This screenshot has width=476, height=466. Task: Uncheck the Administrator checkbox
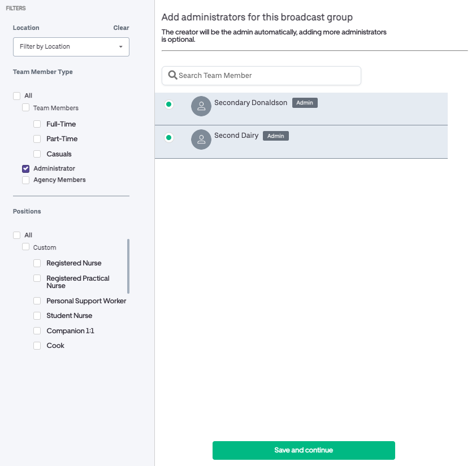point(26,169)
